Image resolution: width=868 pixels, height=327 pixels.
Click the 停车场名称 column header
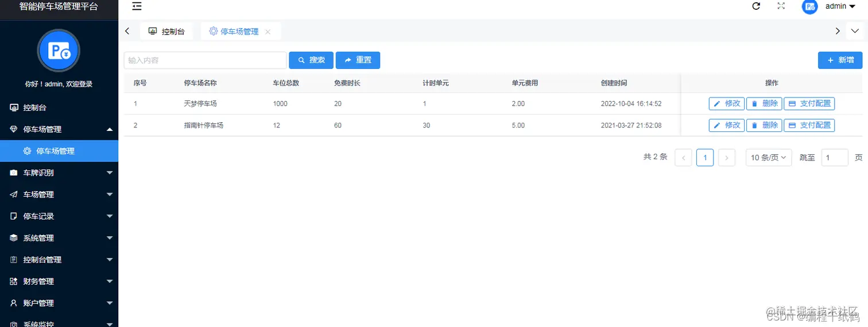(200, 83)
